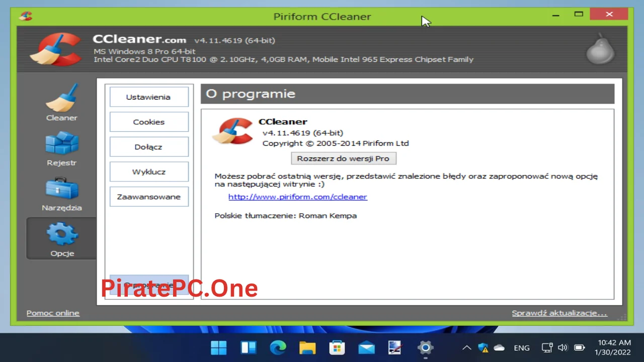The image size is (644, 362).
Task: Click the network display tray icon
Action: tap(547, 347)
